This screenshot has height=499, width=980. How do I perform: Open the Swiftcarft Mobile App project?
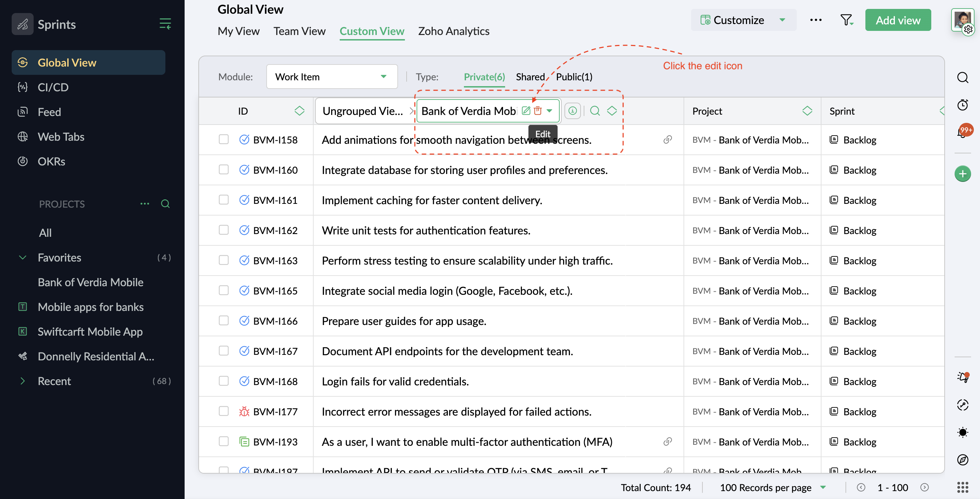(x=90, y=332)
